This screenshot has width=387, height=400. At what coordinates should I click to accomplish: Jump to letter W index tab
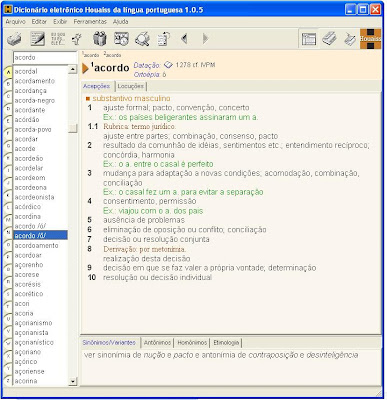click(8, 343)
